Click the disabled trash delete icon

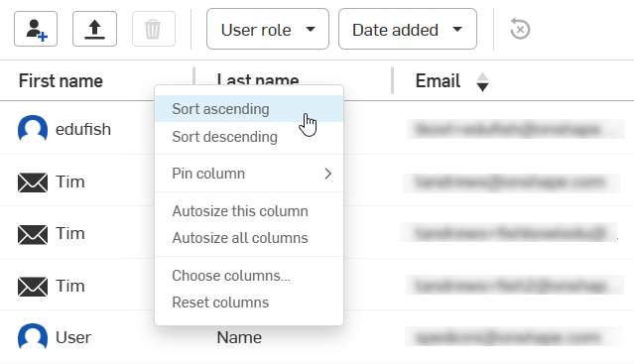[x=153, y=29]
